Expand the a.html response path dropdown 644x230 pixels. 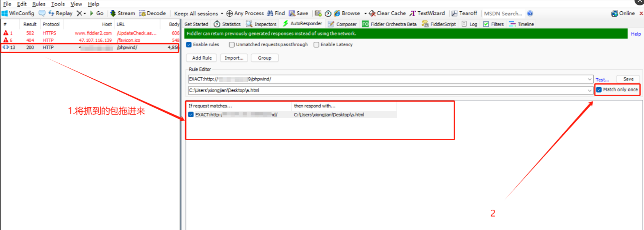point(590,90)
